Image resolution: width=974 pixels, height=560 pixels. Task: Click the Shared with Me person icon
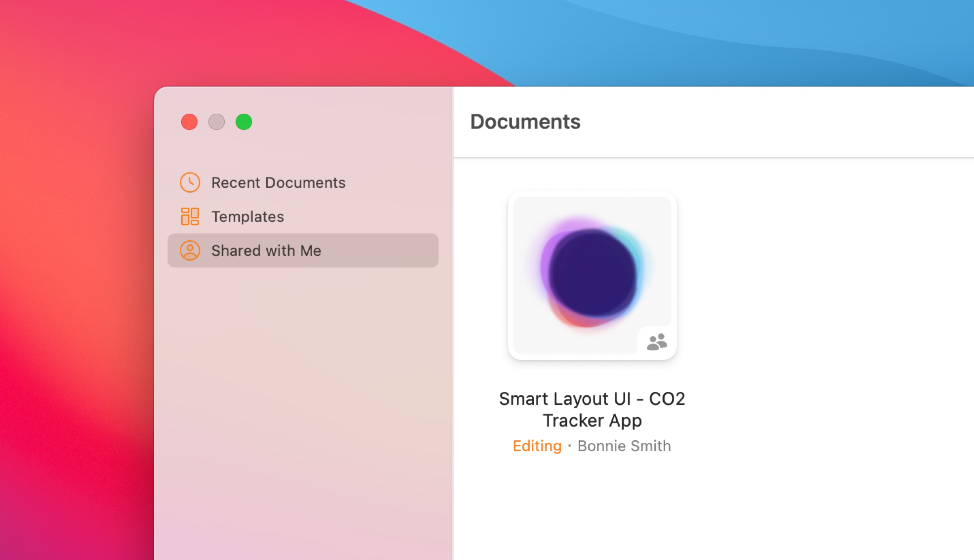coord(190,250)
